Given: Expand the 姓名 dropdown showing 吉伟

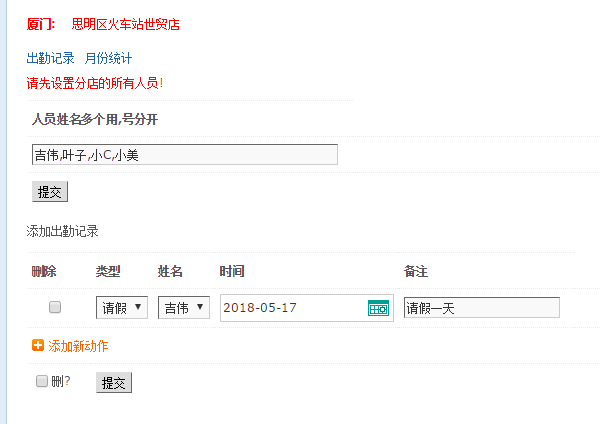Looking at the screenshot, I should [x=184, y=308].
